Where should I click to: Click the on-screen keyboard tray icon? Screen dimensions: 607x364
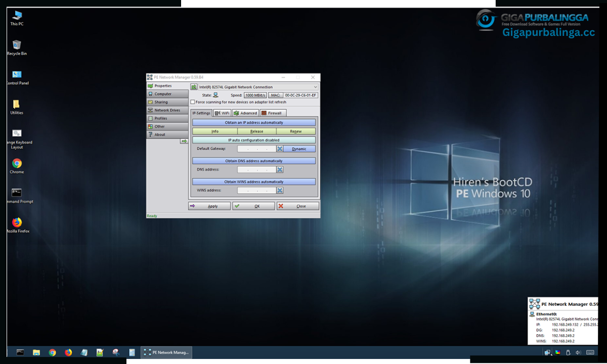pyautogui.click(x=590, y=352)
